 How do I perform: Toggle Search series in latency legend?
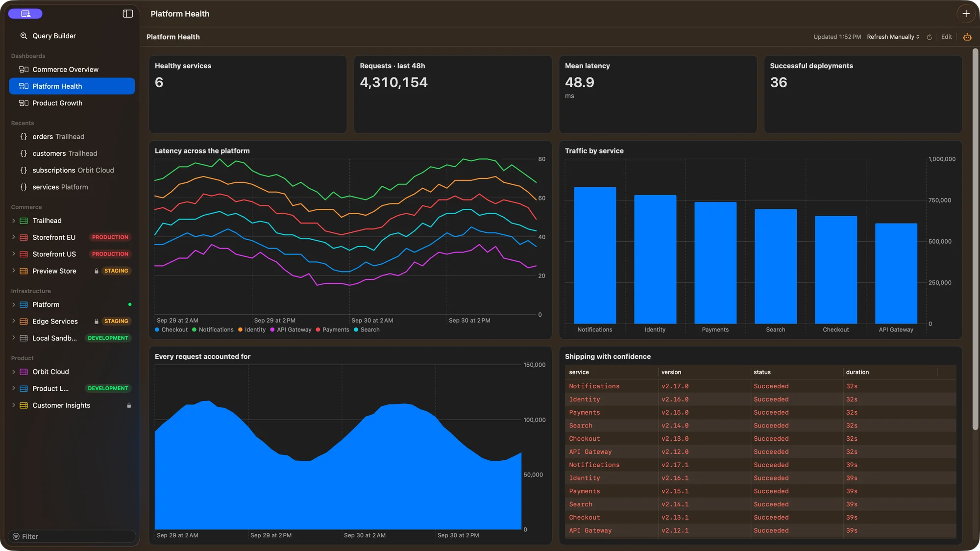coord(367,329)
